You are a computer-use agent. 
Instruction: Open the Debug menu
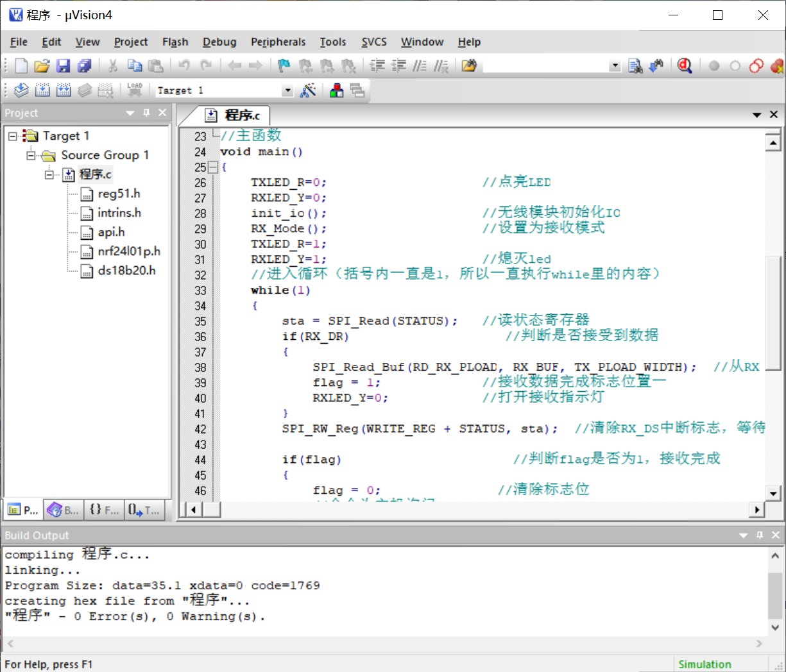pos(219,42)
